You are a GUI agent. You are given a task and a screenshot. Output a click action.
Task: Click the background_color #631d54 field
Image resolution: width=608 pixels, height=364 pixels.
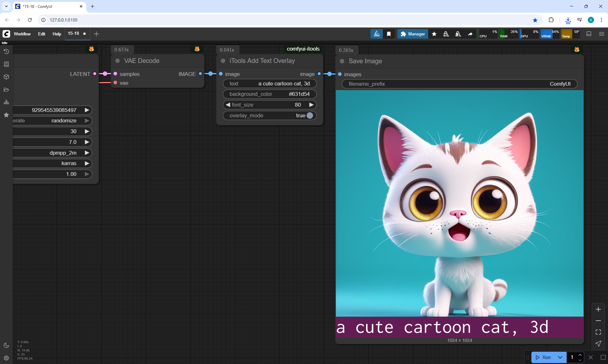point(269,94)
